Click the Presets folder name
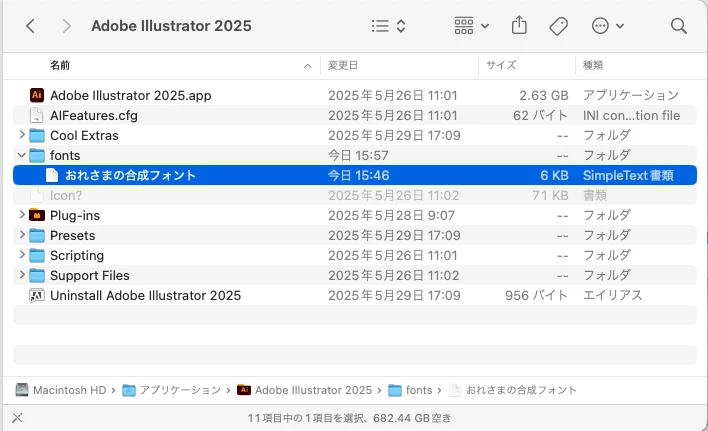708x431 pixels. (73, 235)
